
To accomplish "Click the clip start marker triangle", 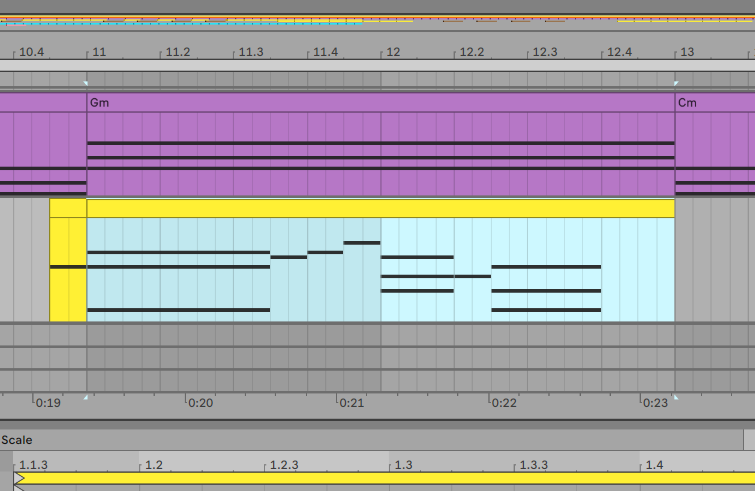I will (x=20, y=479).
